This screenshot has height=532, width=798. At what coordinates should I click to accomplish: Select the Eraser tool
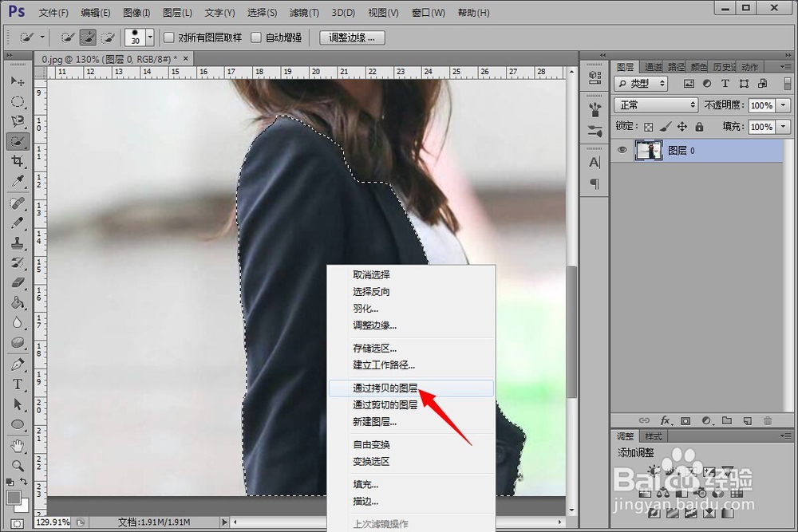coord(18,283)
